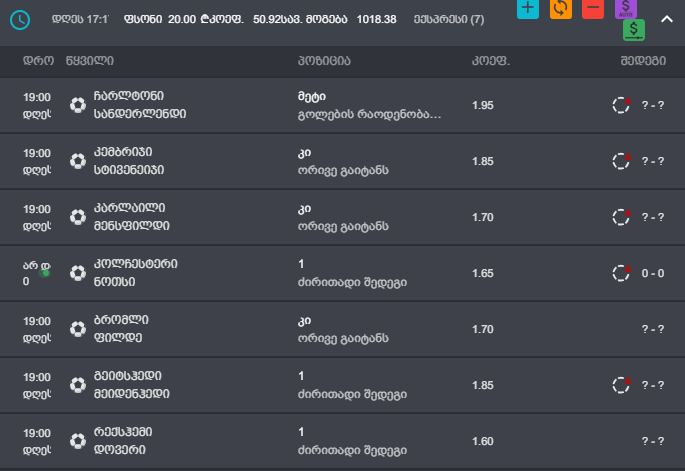
Task: Click the კოეფ. column header
Action: click(491, 61)
